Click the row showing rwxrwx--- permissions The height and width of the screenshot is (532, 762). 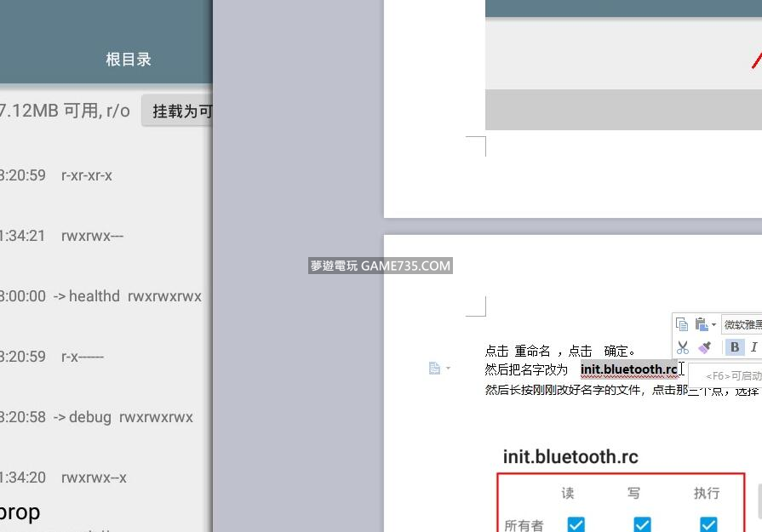click(x=106, y=236)
